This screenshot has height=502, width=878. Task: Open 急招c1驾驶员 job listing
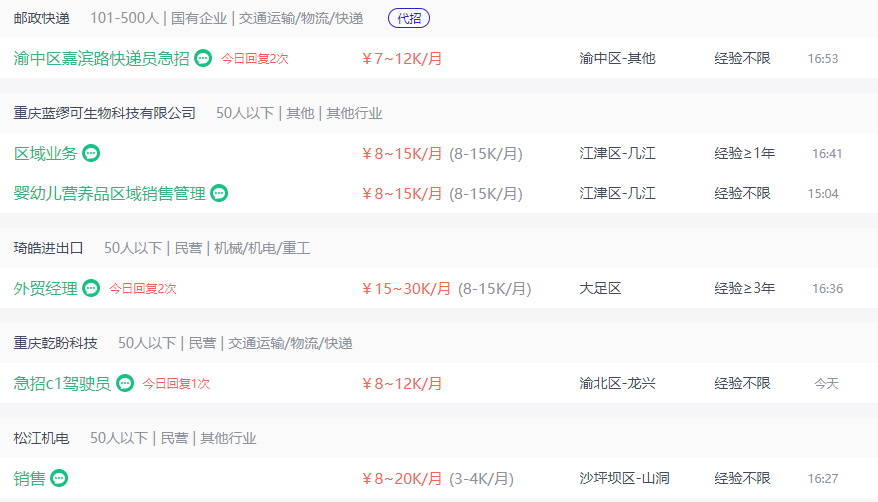[62, 383]
